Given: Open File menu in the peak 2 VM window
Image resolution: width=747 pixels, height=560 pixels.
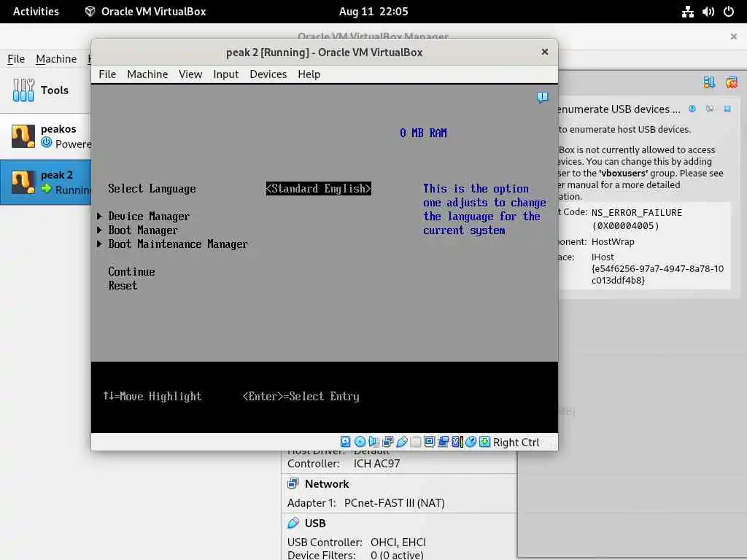Looking at the screenshot, I should (x=107, y=74).
